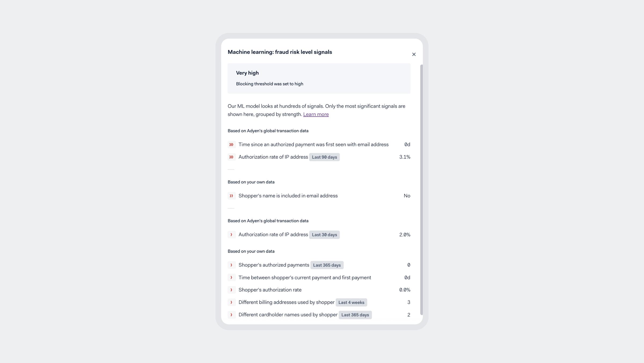Screen dimensions: 644x363
Task: Click the Last 90 days tag
Action: pyautogui.click(x=324, y=157)
